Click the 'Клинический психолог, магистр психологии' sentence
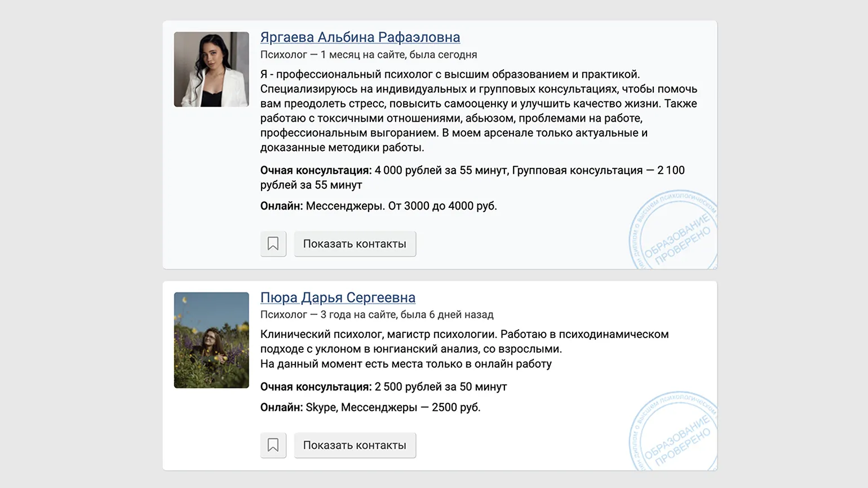 (x=379, y=334)
